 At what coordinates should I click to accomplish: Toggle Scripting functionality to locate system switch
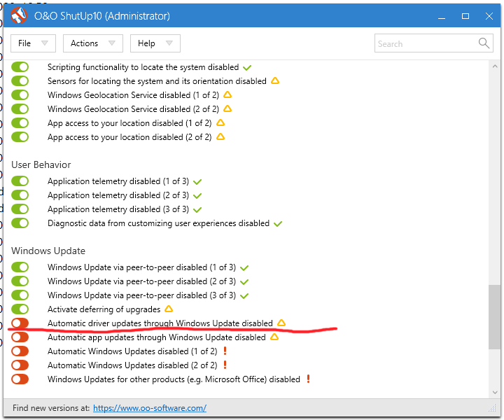coord(20,66)
